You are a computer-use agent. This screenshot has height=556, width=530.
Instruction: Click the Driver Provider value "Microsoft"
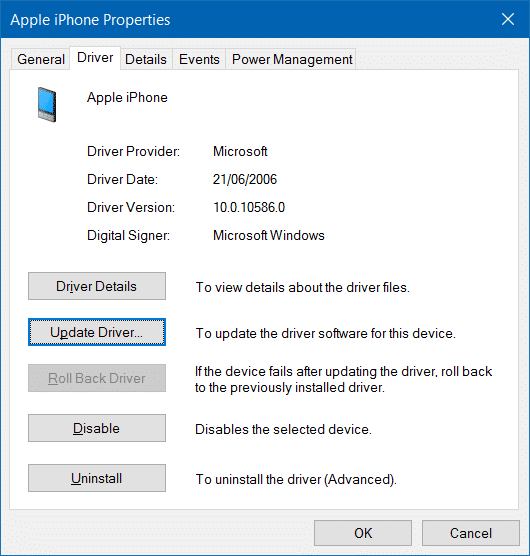240,151
